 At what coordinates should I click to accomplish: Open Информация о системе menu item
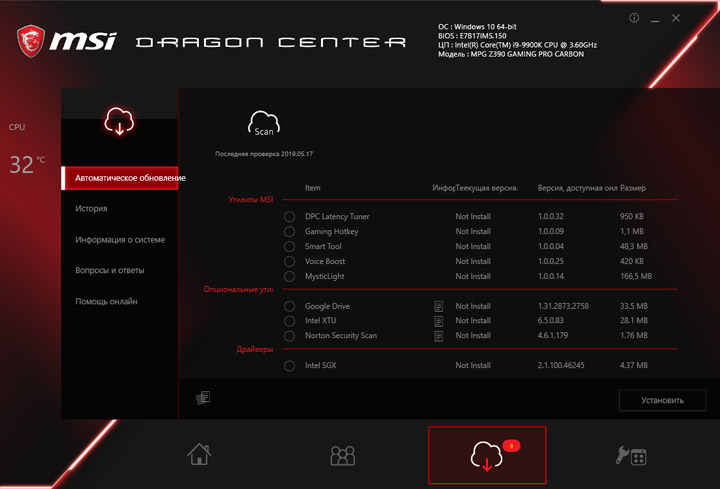coord(120,240)
